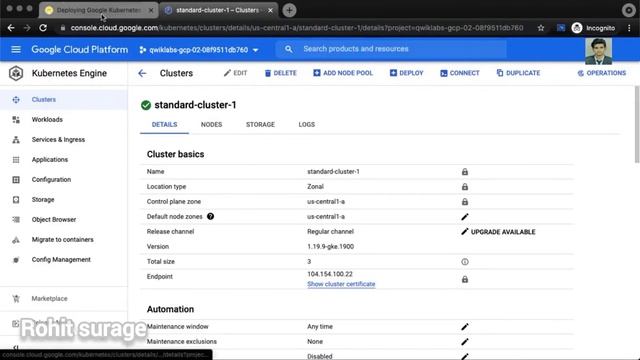Open Storage in the sidebar
Image resolution: width=640 pixels, height=360 pixels.
pos(43,200)
